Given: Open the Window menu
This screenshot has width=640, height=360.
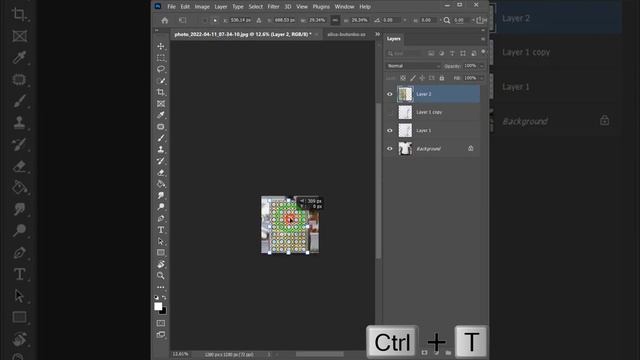Looking at the screenshot, I should point(344,7).
